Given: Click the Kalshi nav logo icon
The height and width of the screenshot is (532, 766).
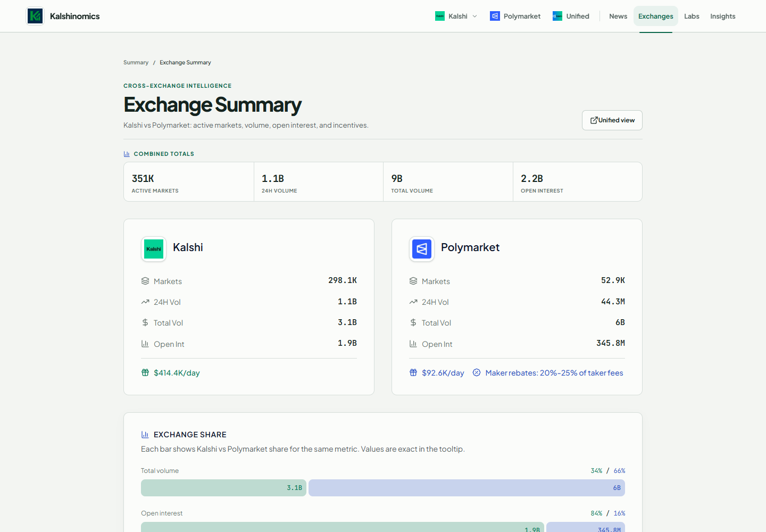Looking at the screenshot, I should click(440, 16).
